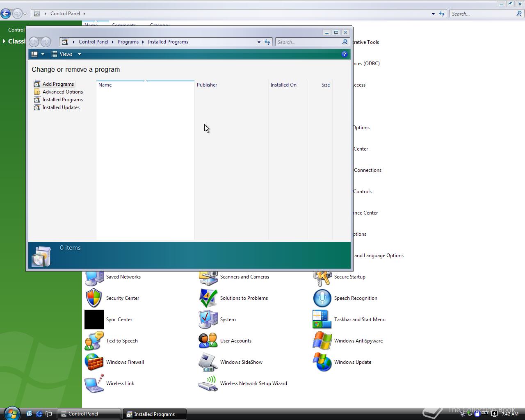Select Installed Programs sidebar link
This screenshot has width=525, height=420.
(x=63, y=100)
